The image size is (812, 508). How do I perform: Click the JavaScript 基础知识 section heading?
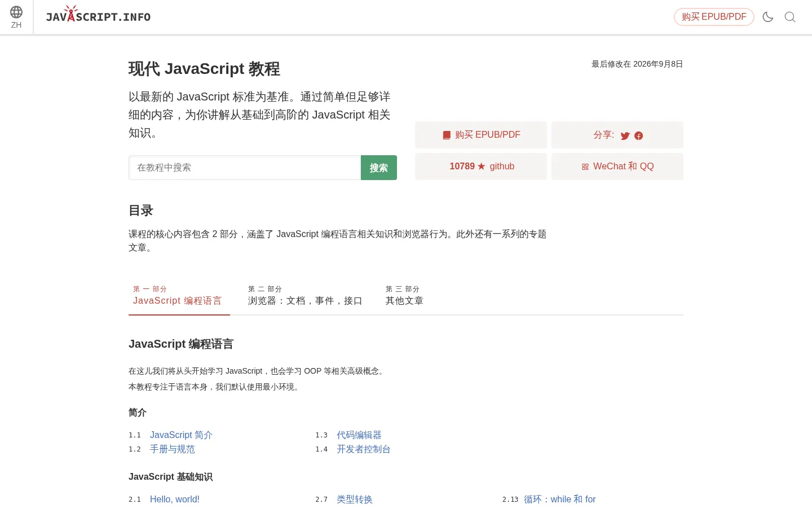[170, 477]
